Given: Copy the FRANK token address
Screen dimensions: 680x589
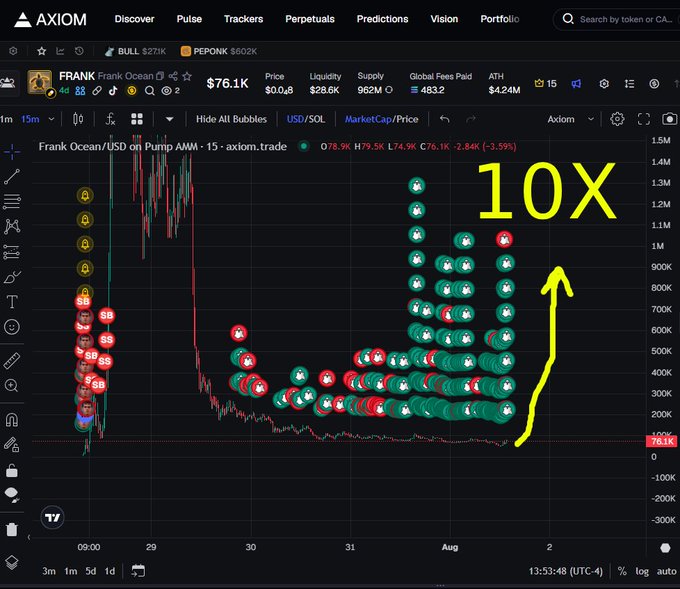Looking at the screenshot, I should (x=160, y=76).
